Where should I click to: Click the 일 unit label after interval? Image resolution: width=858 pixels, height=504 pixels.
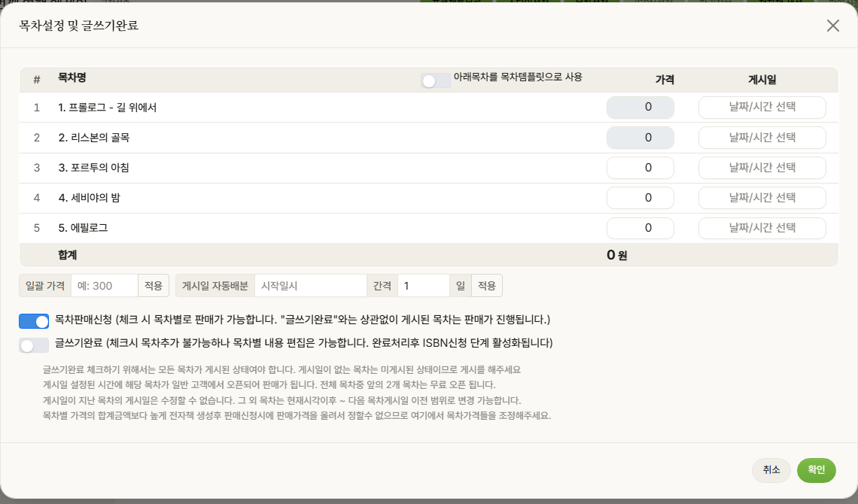pos(460,286)
